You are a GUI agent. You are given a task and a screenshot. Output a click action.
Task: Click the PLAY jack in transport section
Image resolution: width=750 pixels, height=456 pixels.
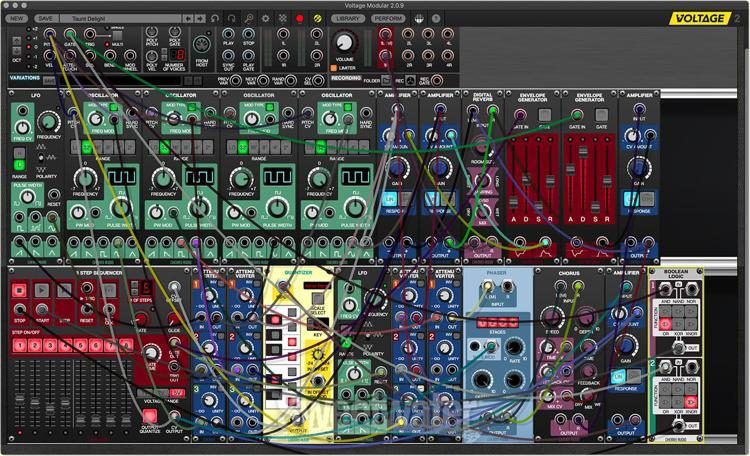tap(228, 34)
